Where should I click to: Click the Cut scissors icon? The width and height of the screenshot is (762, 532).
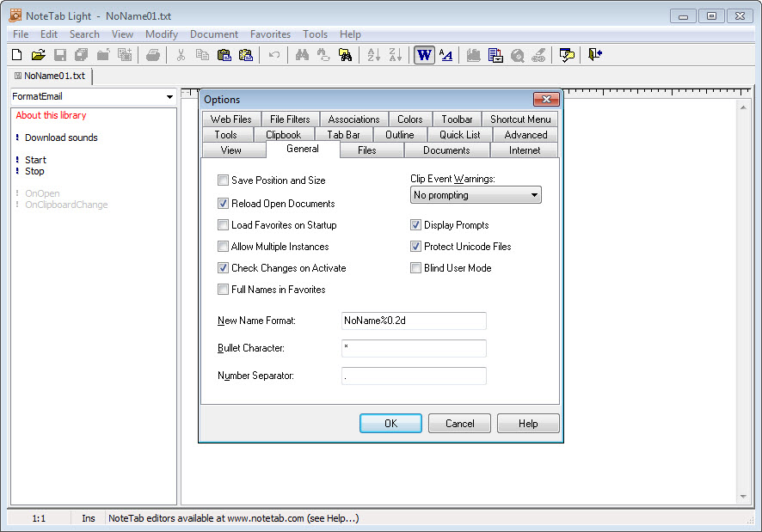181,55
